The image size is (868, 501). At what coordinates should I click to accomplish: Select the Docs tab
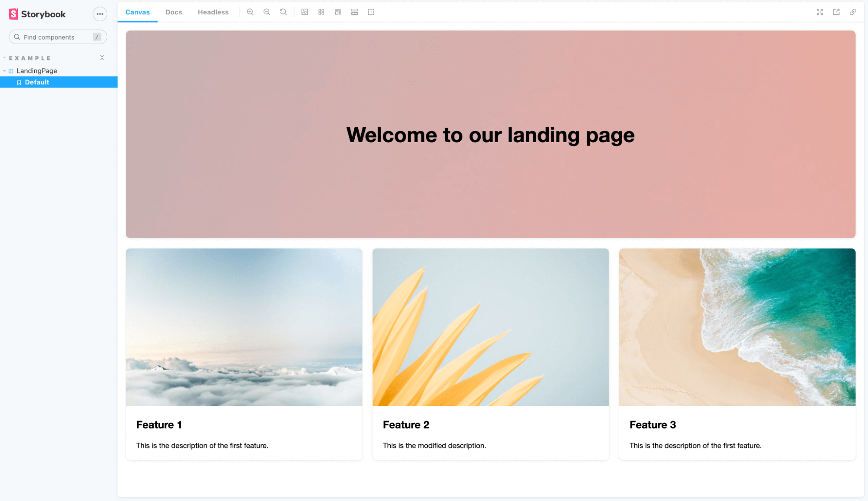pyautogui.click(x=173, y=12)
